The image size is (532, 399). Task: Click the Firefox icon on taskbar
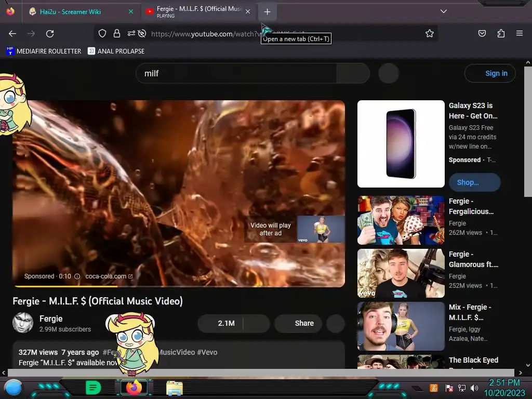tap(134, 387)
